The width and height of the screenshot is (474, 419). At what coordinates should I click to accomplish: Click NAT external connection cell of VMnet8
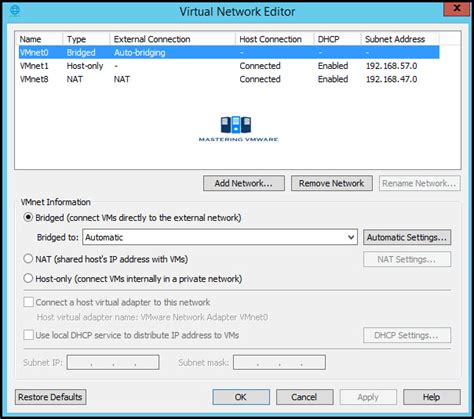[x=122, y=79]
